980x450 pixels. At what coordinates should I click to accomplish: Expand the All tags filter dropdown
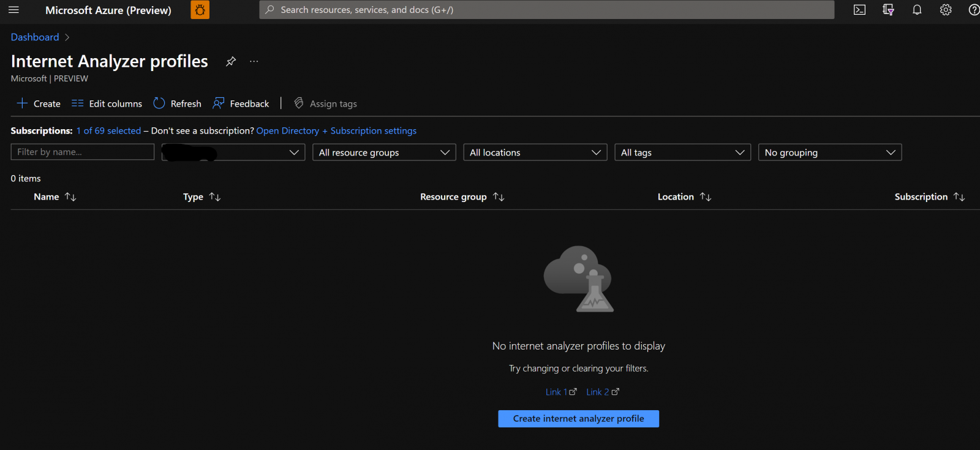click(x=682, y=152)
